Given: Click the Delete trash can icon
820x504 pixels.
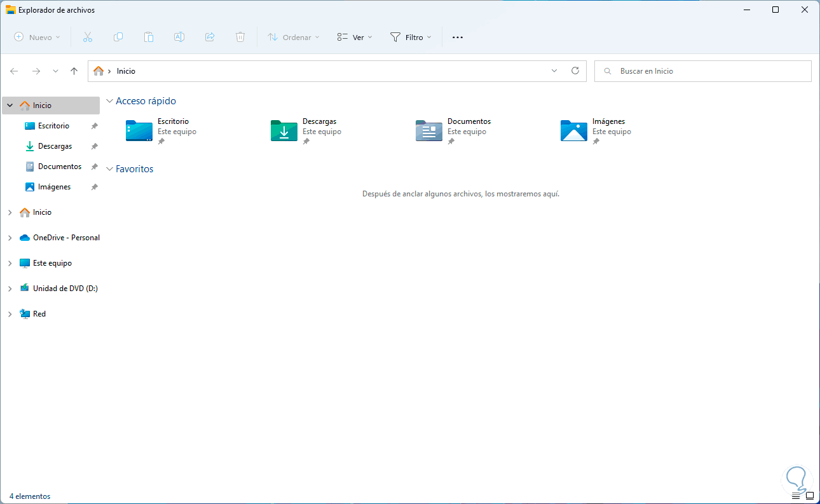Looking at the screenshot, I should pos(240,37).
